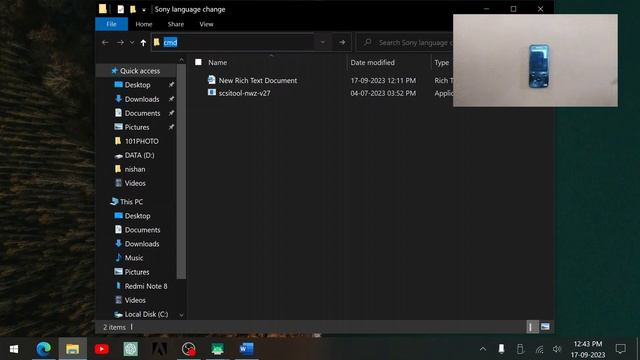This screenshot has height=360, width=640.
Task: Open Videos under Quick access
Action: (x=135, y=183)
